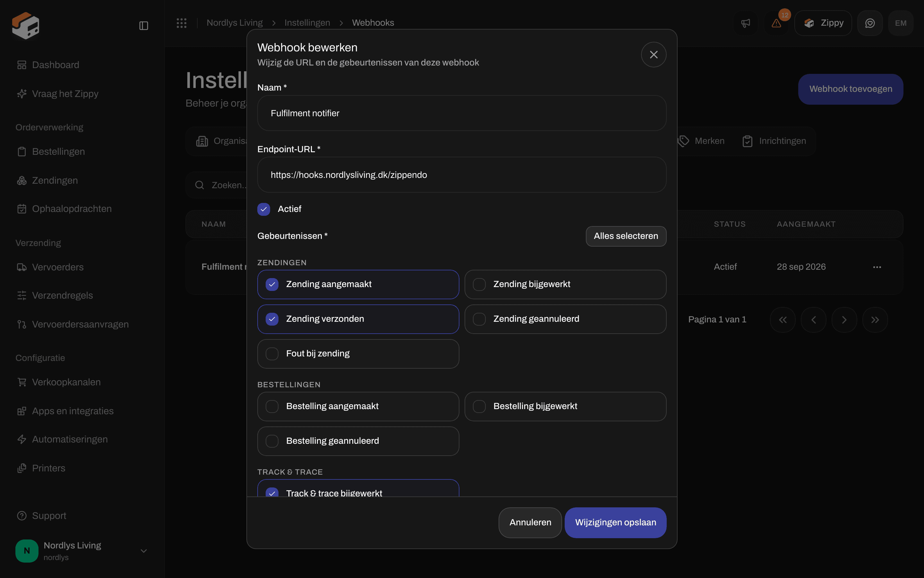The image size is (924, 578).
Task: Click Instellingen breadcrumb
Action: (307, 23)
